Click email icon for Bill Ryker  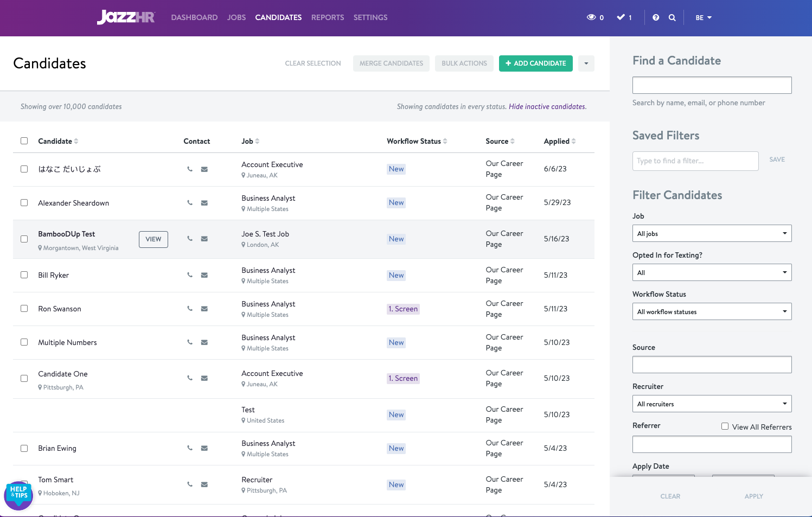click(204, 275)
